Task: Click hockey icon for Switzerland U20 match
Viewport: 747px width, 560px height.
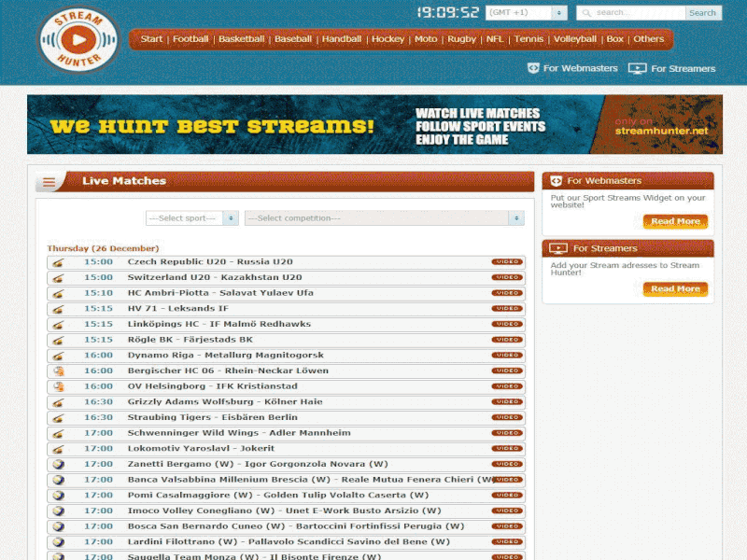Action: [x=58, y=278]
